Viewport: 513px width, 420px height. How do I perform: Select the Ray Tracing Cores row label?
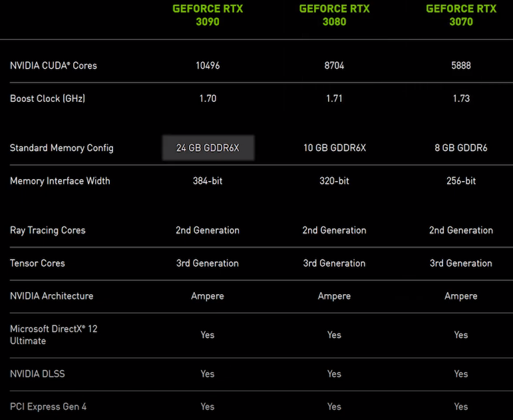point(47,230)
